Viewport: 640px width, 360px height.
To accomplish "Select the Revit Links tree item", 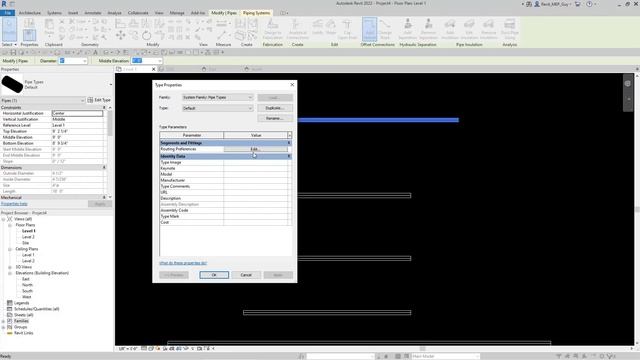I will point(24,333).
